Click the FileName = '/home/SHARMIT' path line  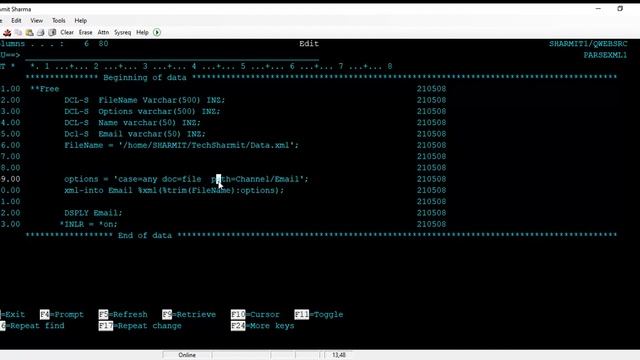click(181, 145)
